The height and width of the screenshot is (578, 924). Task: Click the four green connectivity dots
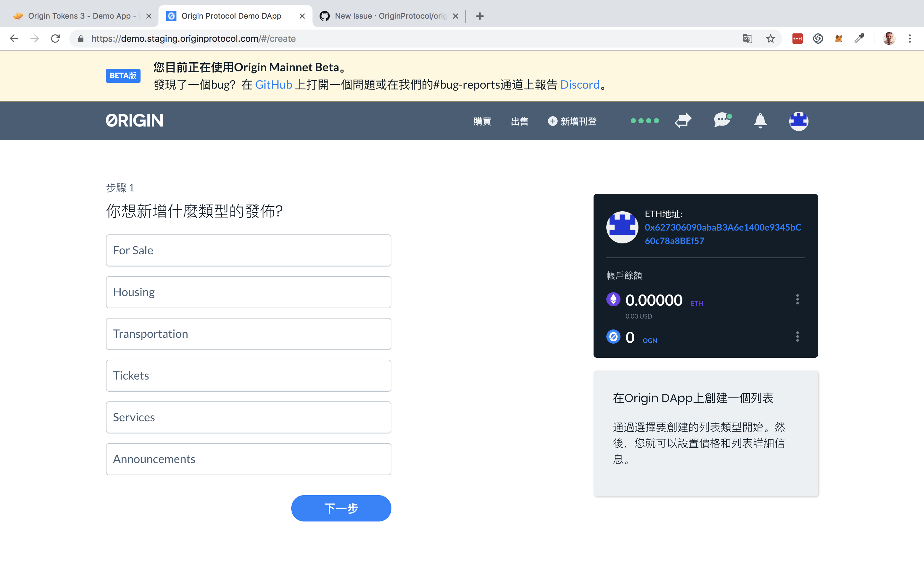(645, 121)
